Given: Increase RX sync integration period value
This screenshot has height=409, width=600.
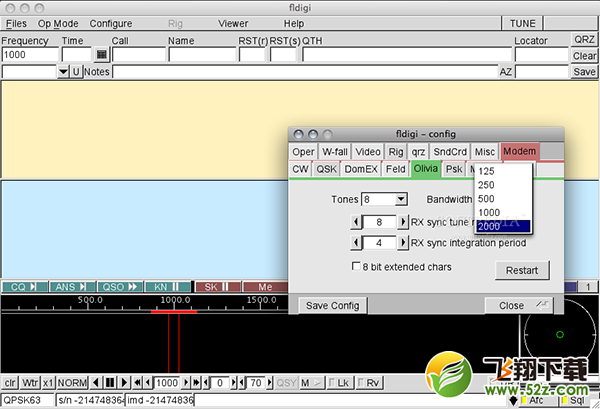Looking at the screenshot, I should pyautogui.click(x=403, y=243).
